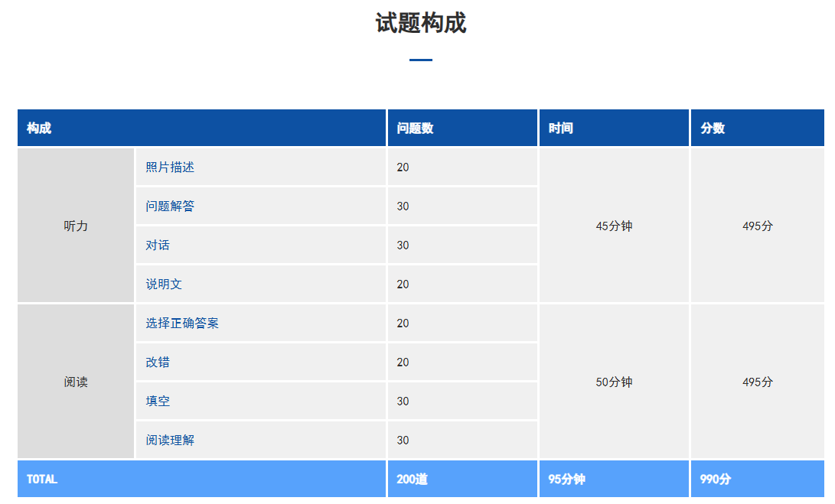
Task: Click the 问题数 column header
Action: point(415,128)
